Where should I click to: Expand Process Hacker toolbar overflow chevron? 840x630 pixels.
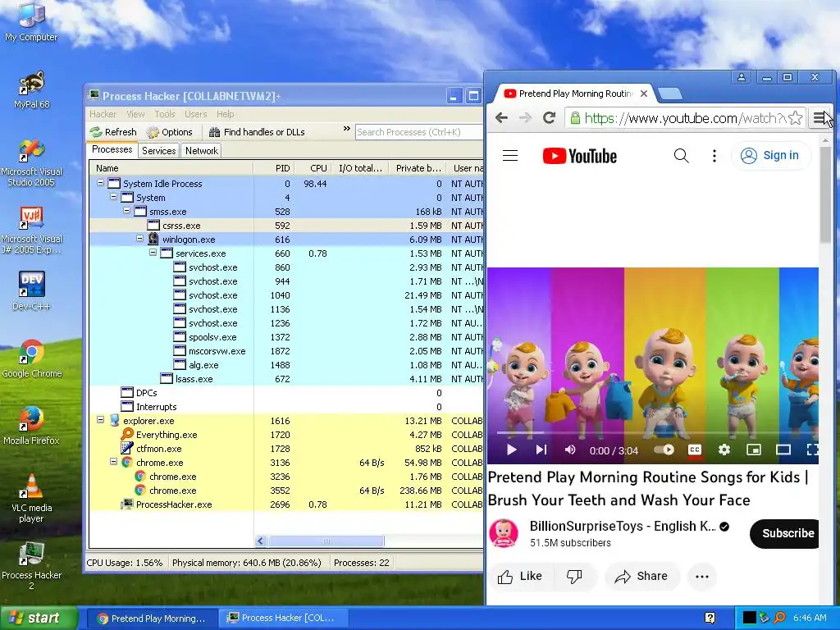tap(347, 129)
